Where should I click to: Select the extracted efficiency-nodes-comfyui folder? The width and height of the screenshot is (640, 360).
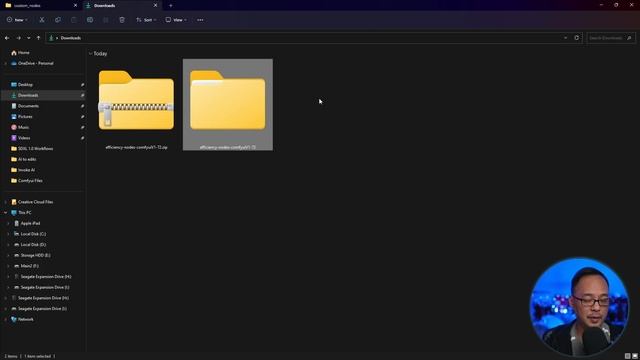pos(228,105)
